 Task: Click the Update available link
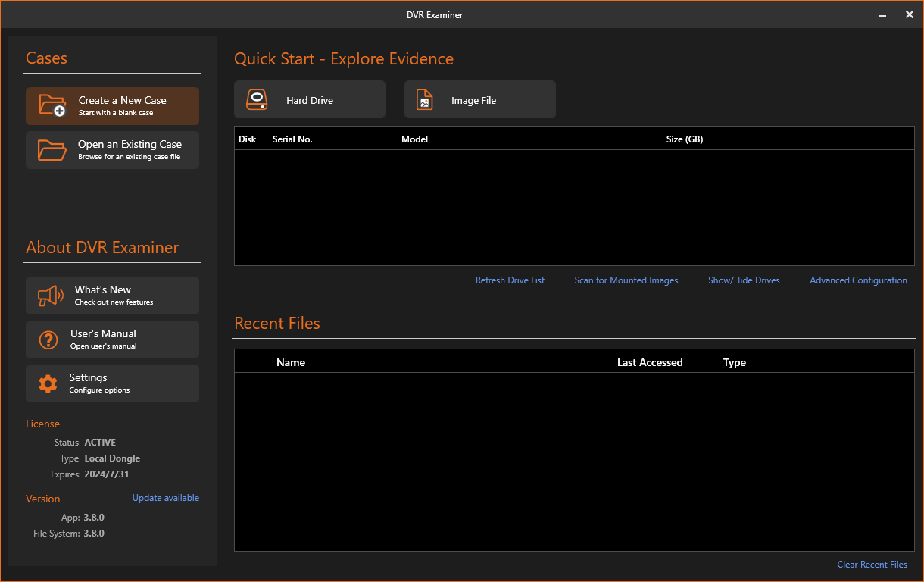166,498
